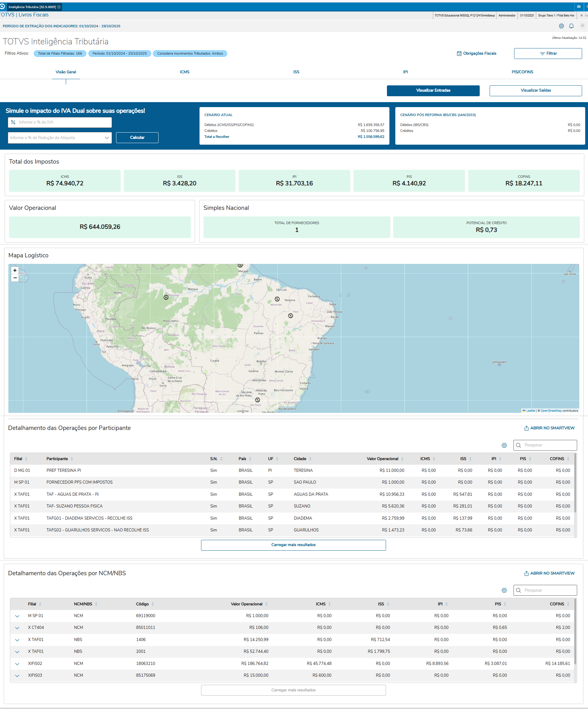Open the Redução da Alíquota dropdown
Image resolution: width=588 pixels, height=709 pixels.
pos(60,138)
